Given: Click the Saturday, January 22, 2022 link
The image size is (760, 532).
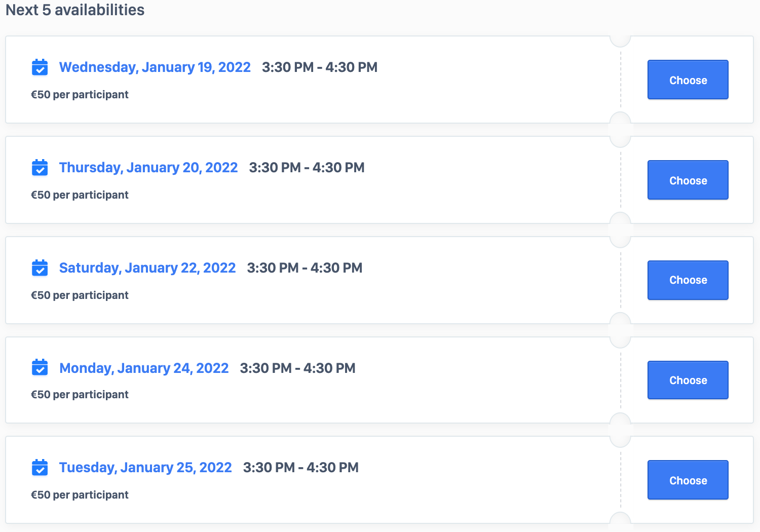Looking at the screenshot, I should pos(147,268).
